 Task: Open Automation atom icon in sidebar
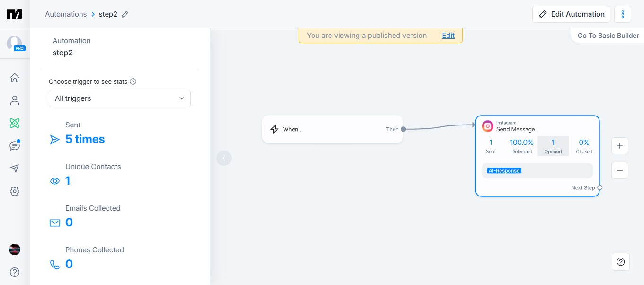pyautogui.click(x=15, y=123)
